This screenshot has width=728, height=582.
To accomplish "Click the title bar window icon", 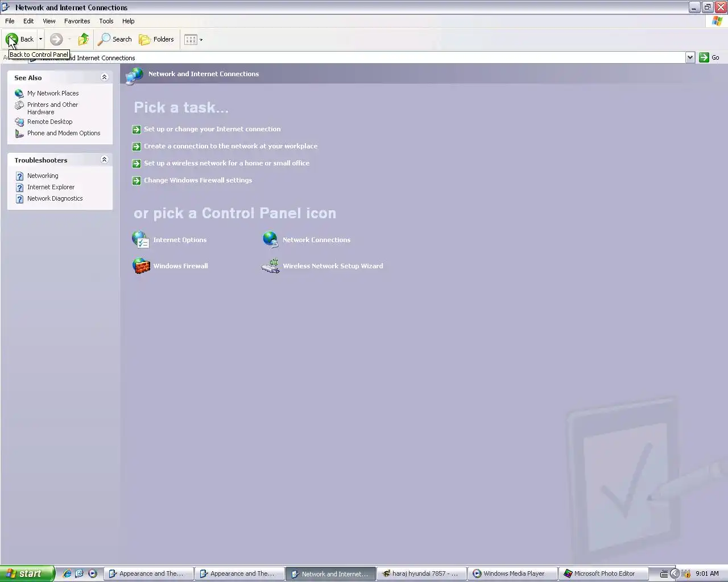I will pos(6,7).
